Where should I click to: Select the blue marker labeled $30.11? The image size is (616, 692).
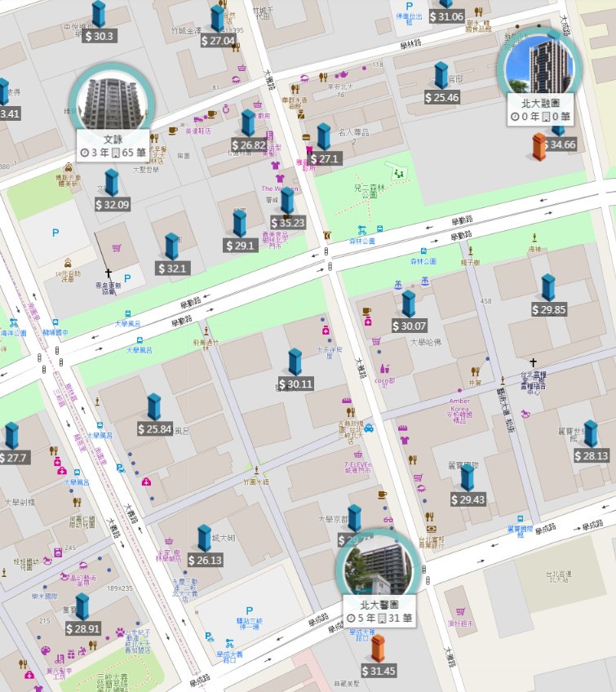[x=295, y=362]
